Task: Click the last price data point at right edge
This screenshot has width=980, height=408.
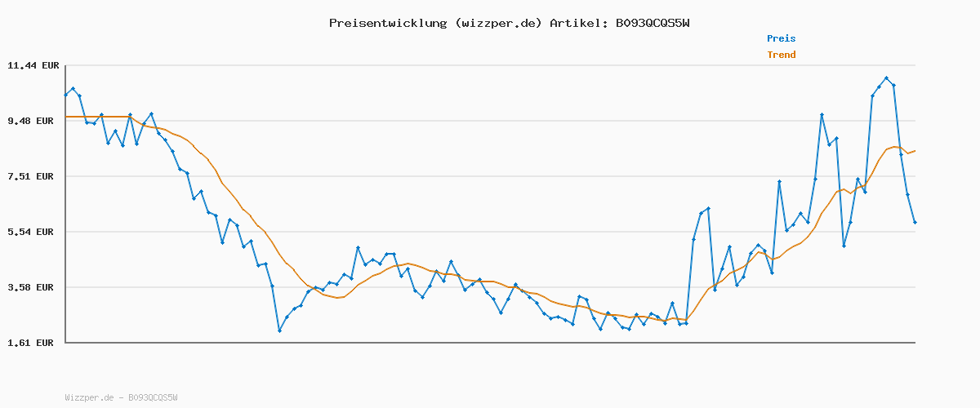Action: pos(915,222)
